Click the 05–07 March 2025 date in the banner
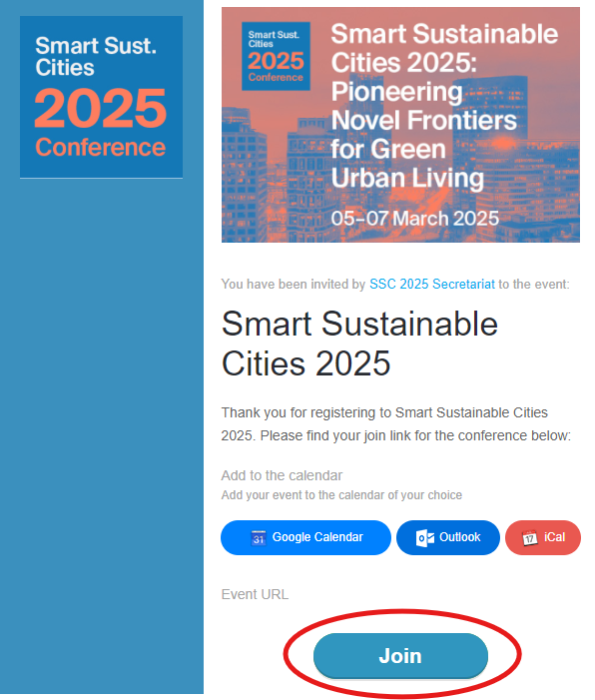 [414, 219]
